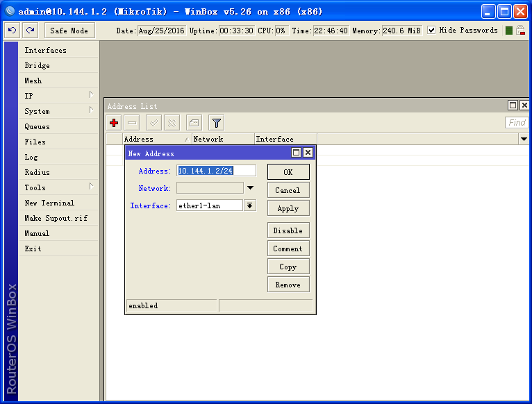Minimize the WinBox window
The image size is (532, 404).
click(x=488, y=12)
